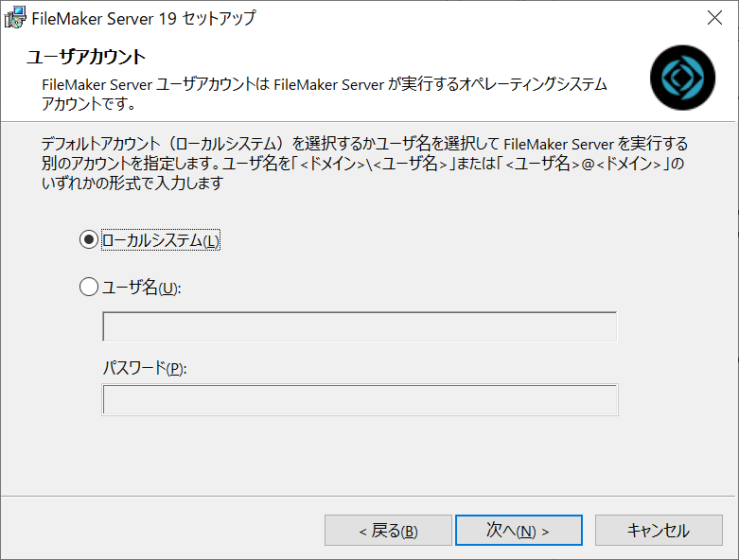Click the underlined N on 次へ button
The height and width of the screenshot is (560, 739).
click(x=526, y=532)
